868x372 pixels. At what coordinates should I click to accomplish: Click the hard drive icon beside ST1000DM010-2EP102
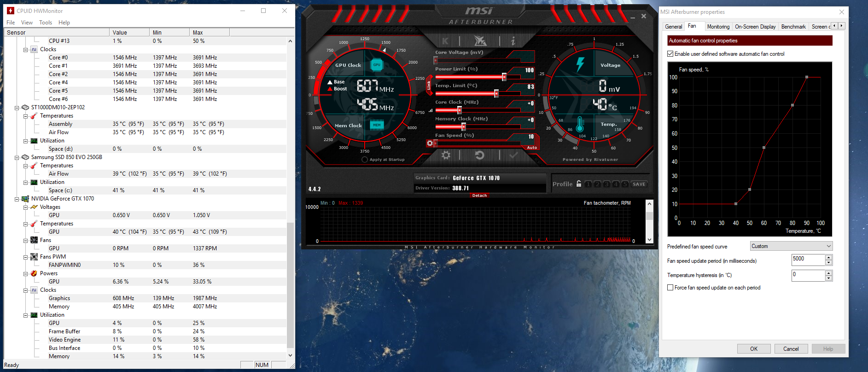[25, 107]
